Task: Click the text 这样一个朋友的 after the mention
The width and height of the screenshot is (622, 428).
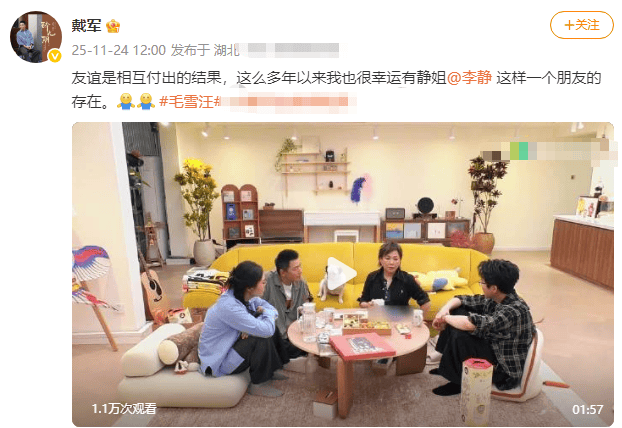Action: pos(548,78)
